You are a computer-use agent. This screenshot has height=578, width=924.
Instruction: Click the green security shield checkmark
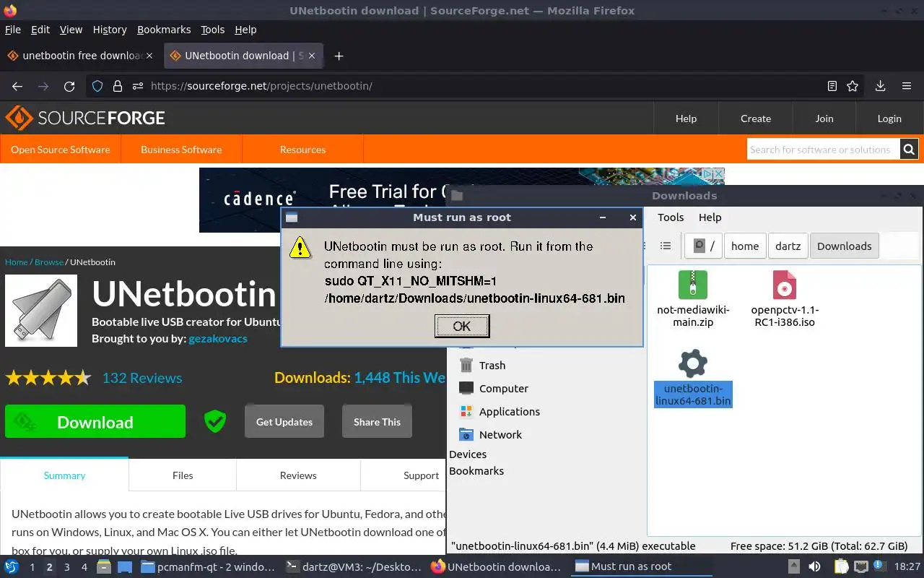pyautogui.click(x=215, y=421)
